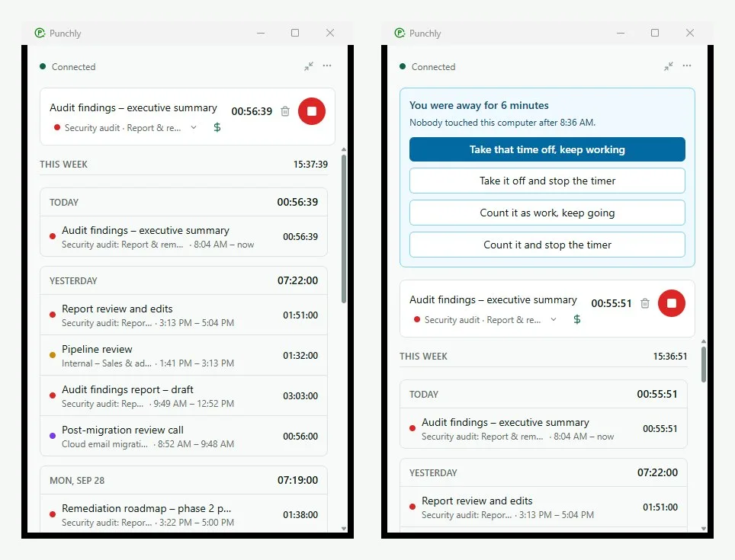Image resolution: width=735 pixels, height=560 pixels.
Task: Open 'Pipeline review' entry
Action: coord(184,355)
